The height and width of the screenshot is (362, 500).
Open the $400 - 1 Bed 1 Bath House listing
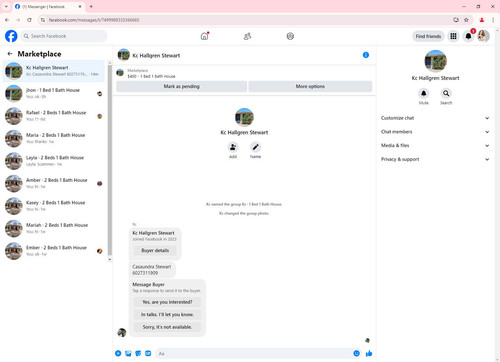point(151,76)
